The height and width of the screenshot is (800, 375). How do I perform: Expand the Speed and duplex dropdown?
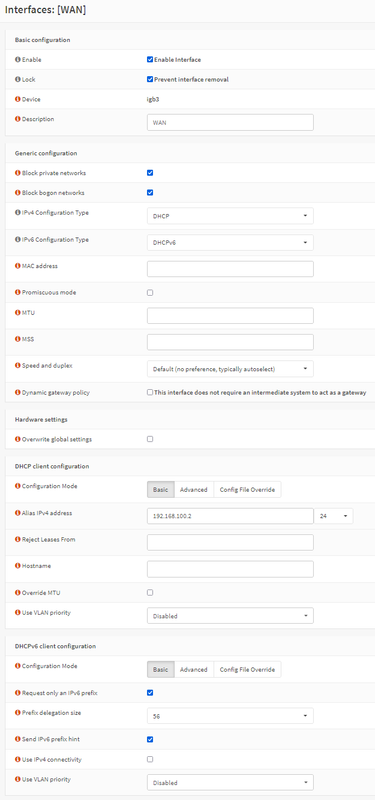click(230, 369)
